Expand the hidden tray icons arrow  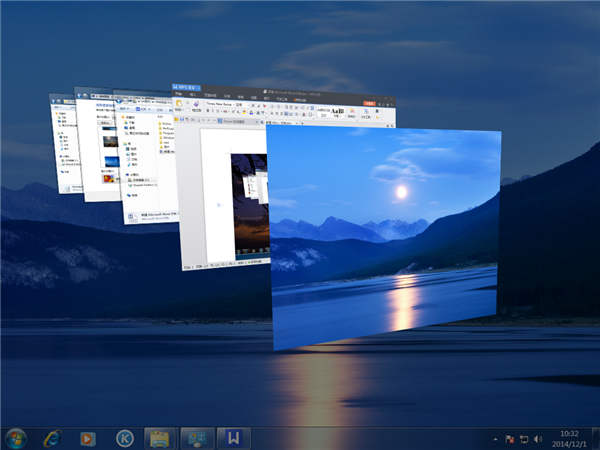495,439
